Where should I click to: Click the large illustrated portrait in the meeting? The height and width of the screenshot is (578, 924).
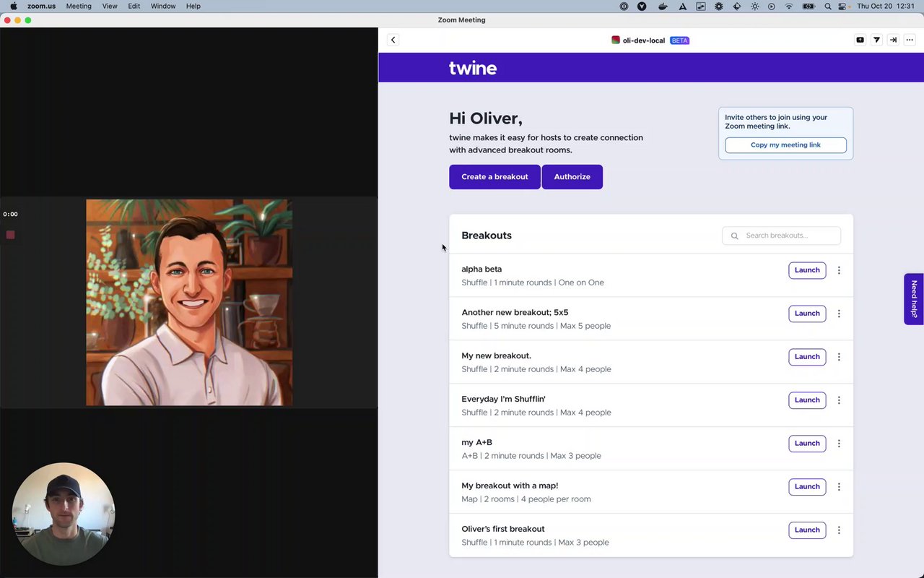[x=189, y=303]
